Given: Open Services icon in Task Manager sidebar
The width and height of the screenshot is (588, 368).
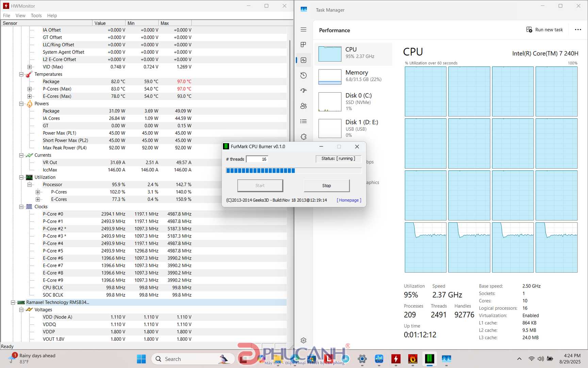Looking at the screenshot, I should click(x=304, y=137).
